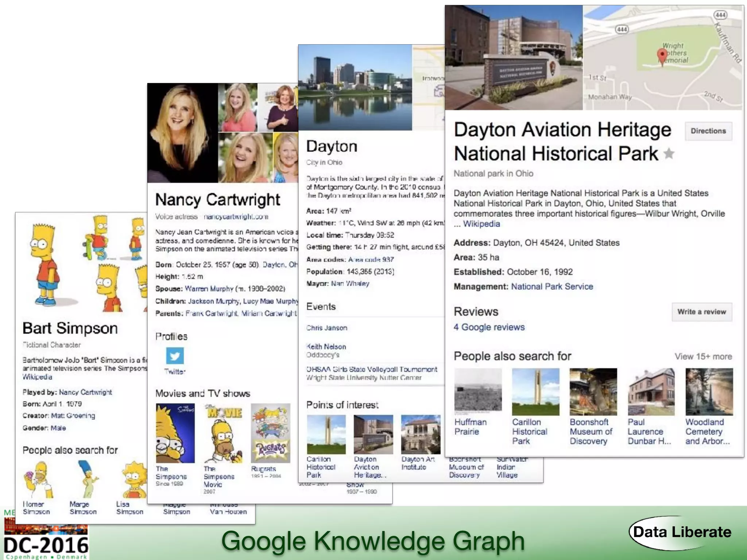Open the OHSAA Girls State Volleyball Tournament event
Image resolution: width=747 pixels, height=560 pixels.
tap(372, 369)
